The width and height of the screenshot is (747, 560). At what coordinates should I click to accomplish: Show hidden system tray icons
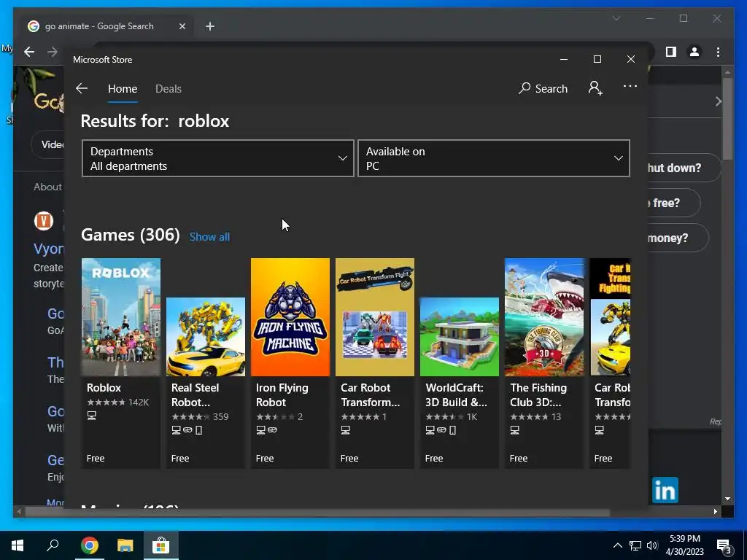click(x=617, y=545)
